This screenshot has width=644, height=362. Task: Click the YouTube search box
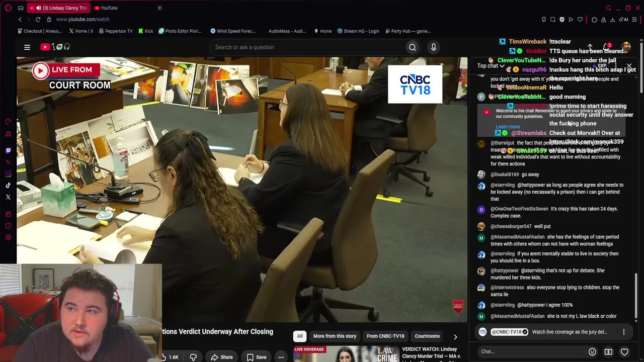307,47
